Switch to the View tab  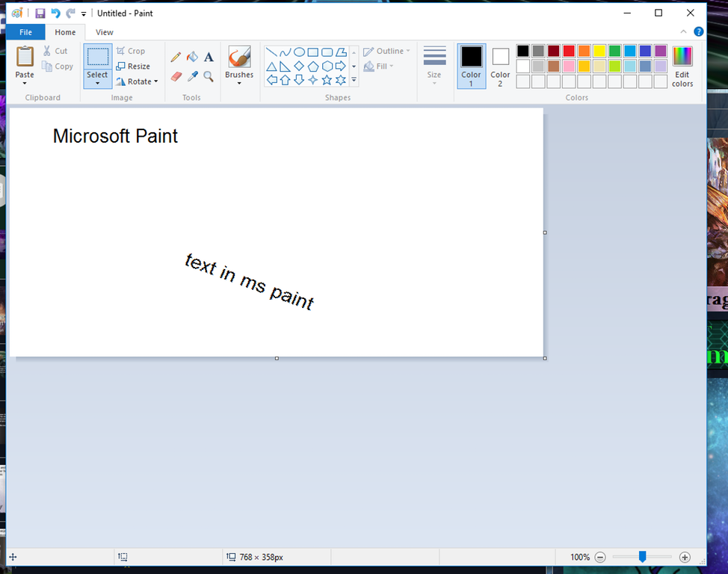coord(105,32)
